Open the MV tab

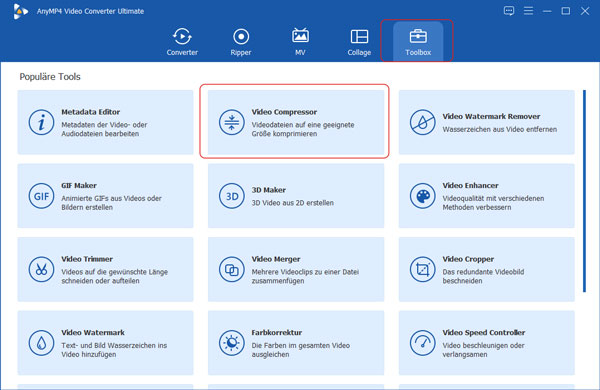(x=300, y=42)
